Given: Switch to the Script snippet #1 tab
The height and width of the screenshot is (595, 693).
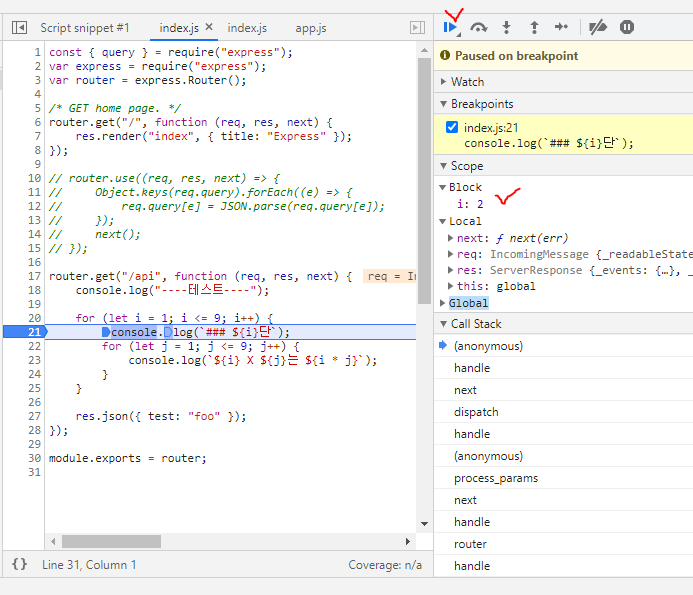Looking at the screenshot, I should click(x=85, y=28).
